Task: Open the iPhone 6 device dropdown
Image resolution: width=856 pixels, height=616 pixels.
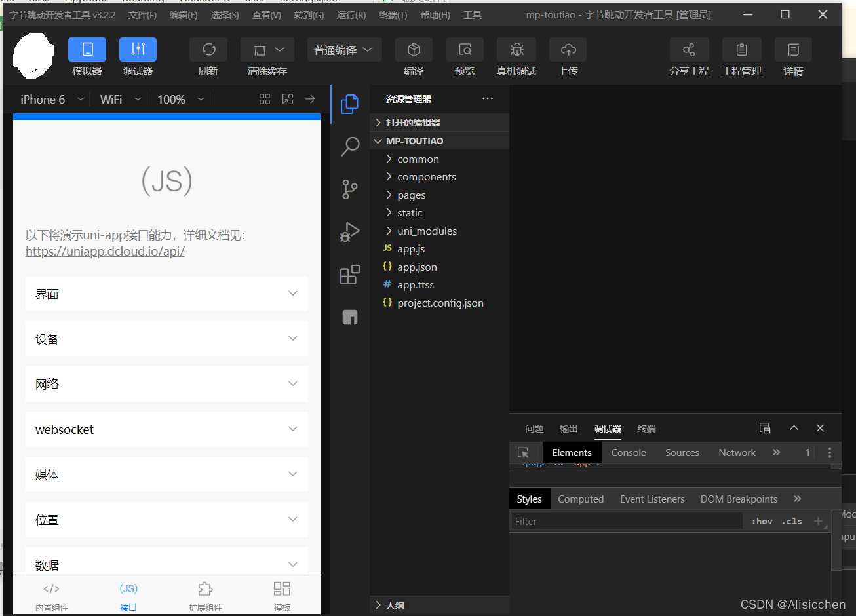Action: coord(52,99)
